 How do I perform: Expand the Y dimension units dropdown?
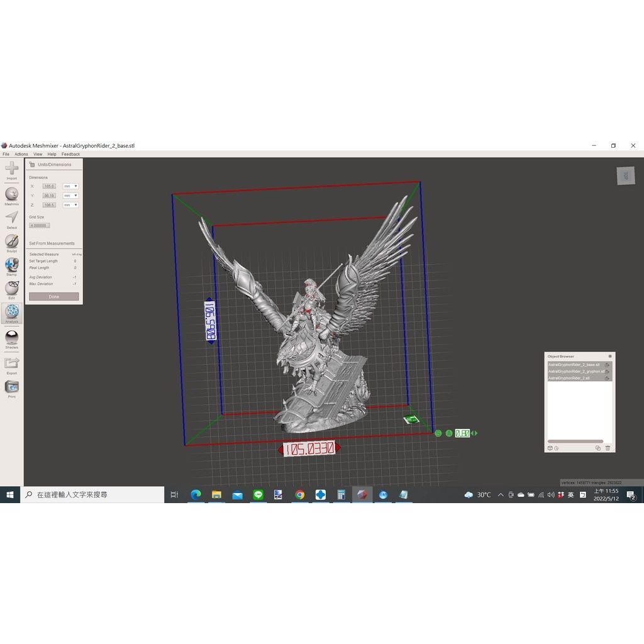(70, 196)
